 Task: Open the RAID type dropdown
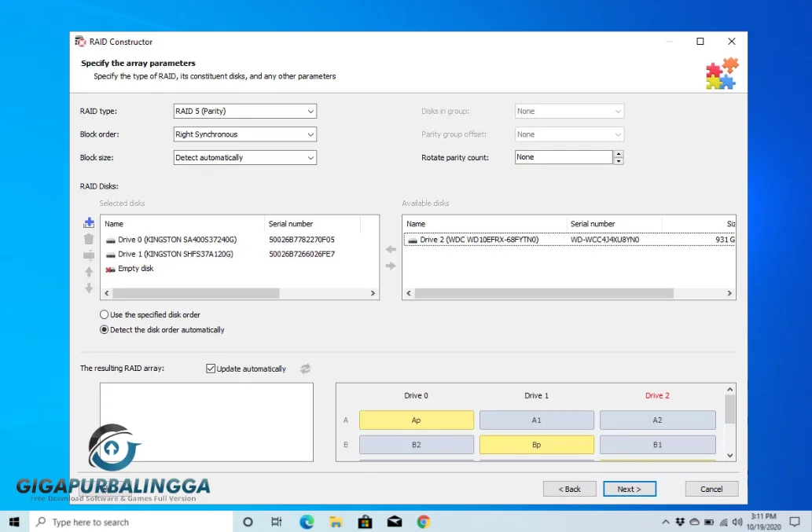point(244,112)
